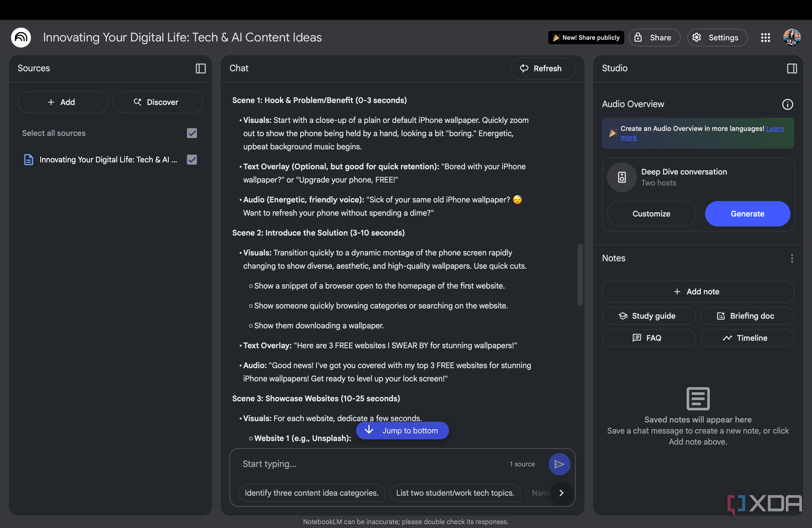Focus the Start typing chat input
The height and width of the screenshot is (528, 812).
[372, 464]
